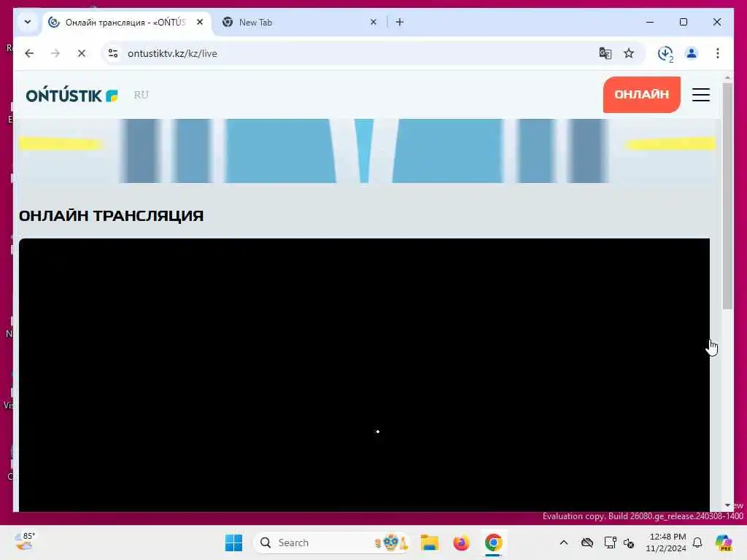This screenshot has height=560, width=747.
Task: Show hidden system tray icons
Action: click(x=564, y=542)
